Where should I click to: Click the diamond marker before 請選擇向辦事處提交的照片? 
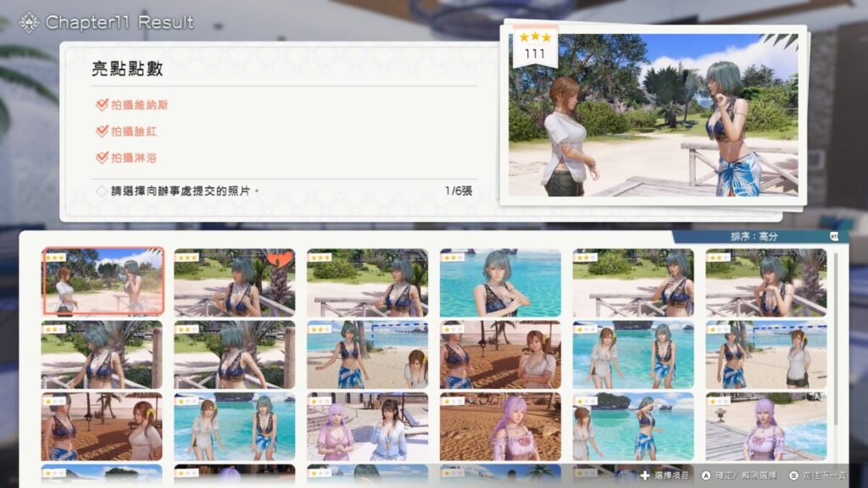click(102, 191)
